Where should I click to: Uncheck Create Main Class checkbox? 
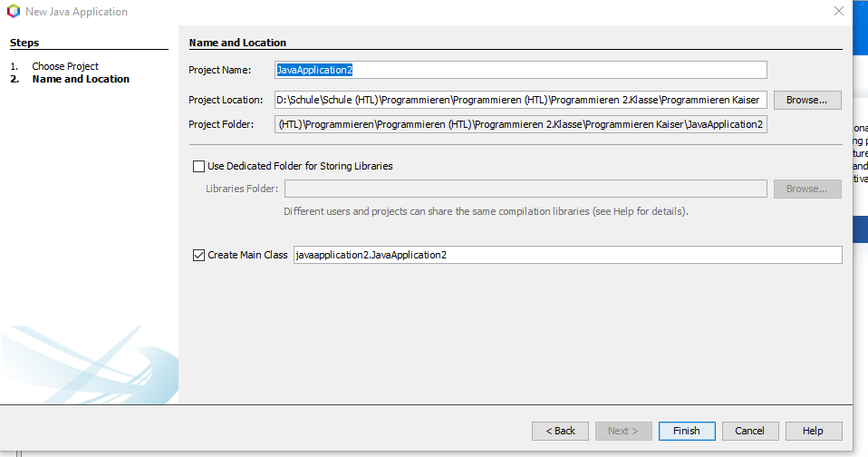click(x=198, y=255)
